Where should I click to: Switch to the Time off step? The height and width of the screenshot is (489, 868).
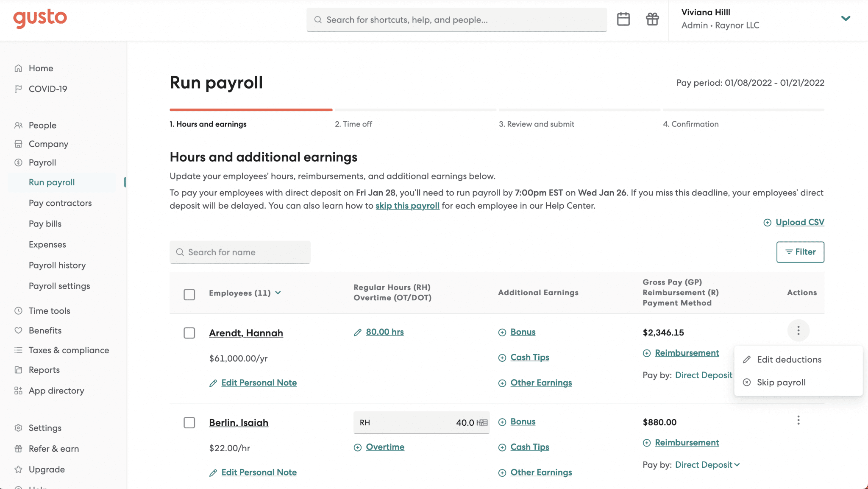[x=354, y=124]
